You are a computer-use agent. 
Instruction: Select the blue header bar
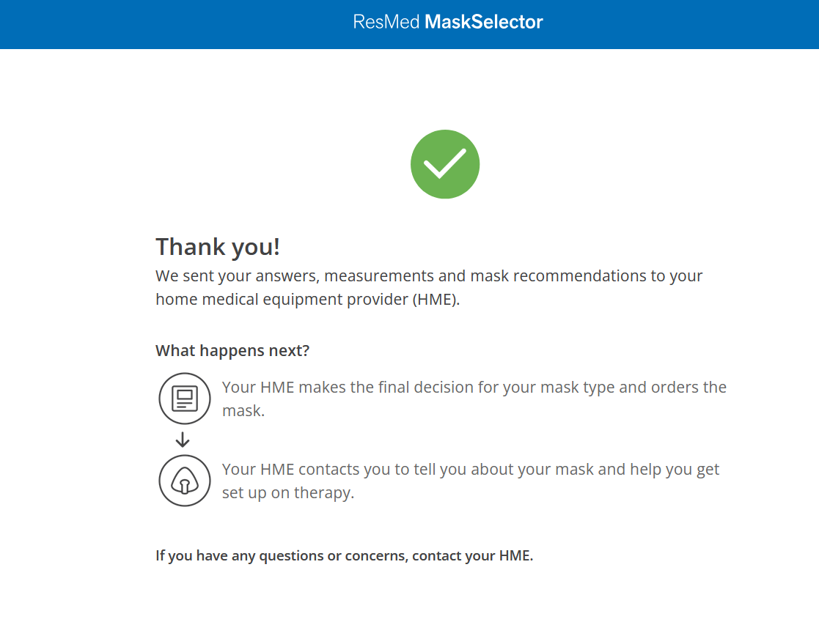pos(147,24)
